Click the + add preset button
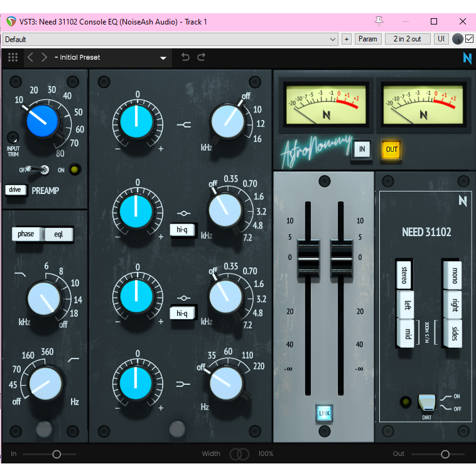Screen dimensions: 476x476 (x=347, y=39)
